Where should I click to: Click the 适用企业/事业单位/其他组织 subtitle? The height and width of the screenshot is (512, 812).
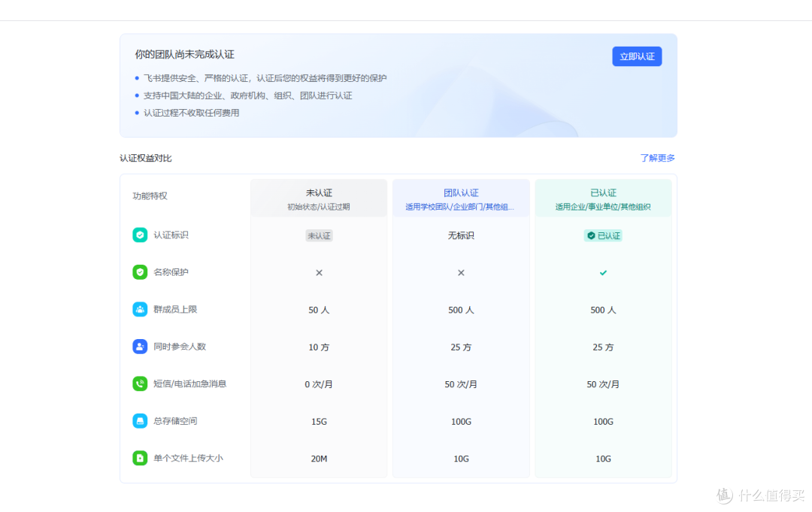point(603,207)
